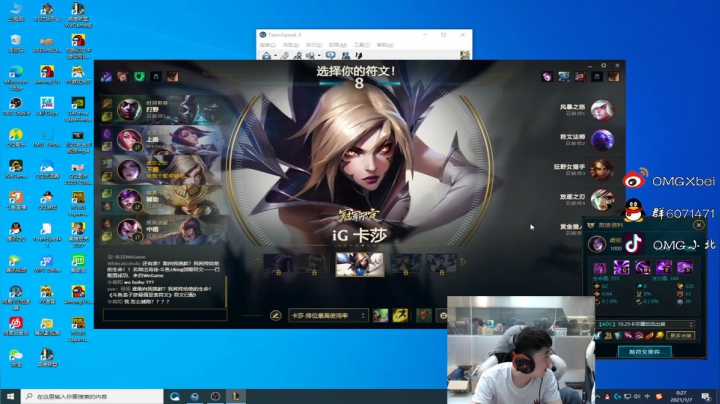Open TeamSpeak 自己 menu
The image size is (720, 404).
point(314,45)
